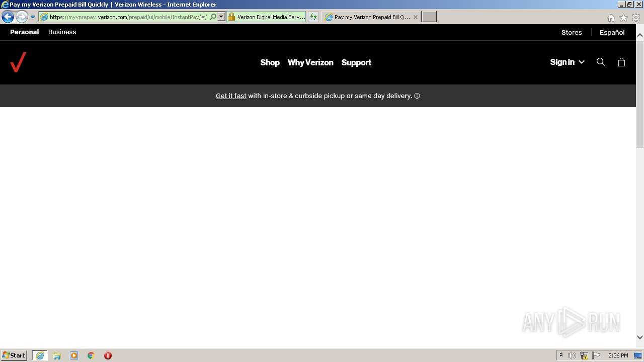Click inside the address bar URL field

128,17
